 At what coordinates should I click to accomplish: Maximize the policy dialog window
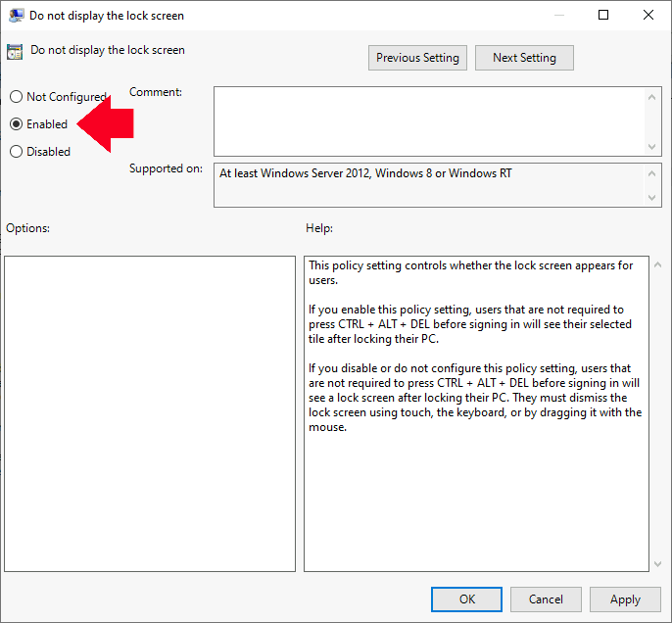point(603,15)
